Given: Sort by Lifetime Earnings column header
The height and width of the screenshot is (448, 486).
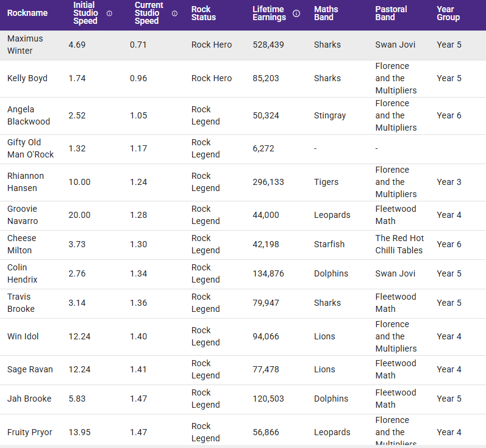Looking at the screenshot, I should pos(269,13).
